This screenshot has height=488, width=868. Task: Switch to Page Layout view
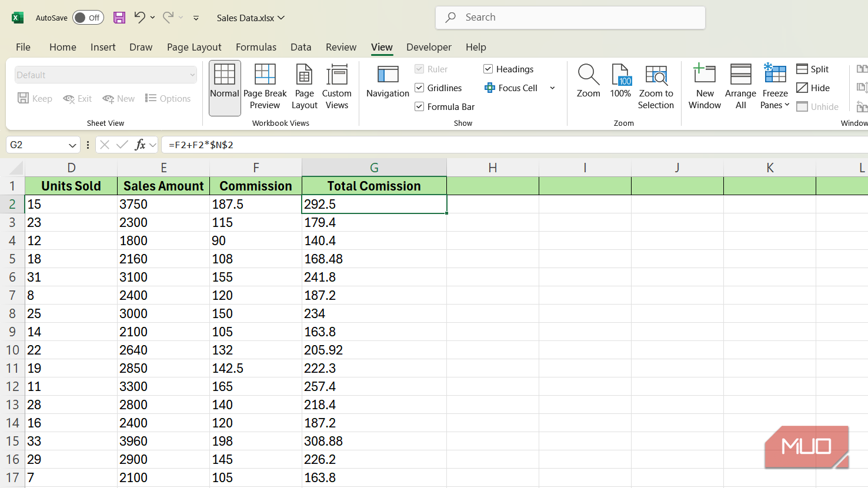(x=304, y=88)
